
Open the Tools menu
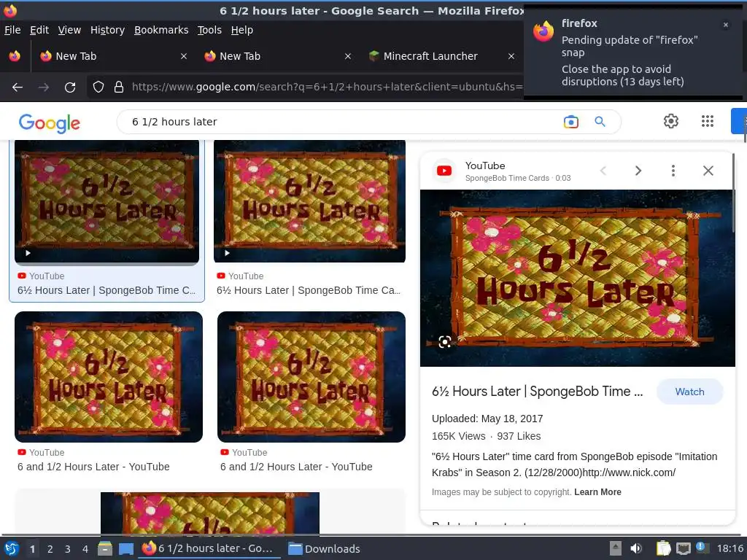pos(209,30)
